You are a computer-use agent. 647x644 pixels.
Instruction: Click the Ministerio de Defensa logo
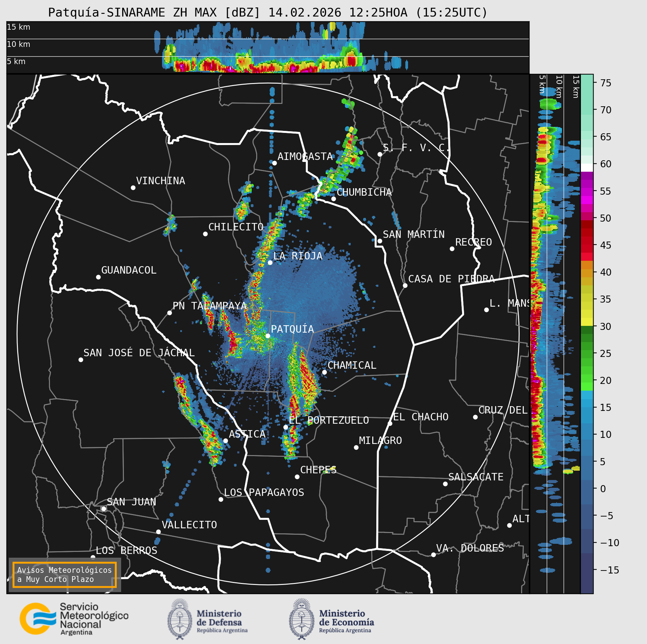(x=208, y=619)
